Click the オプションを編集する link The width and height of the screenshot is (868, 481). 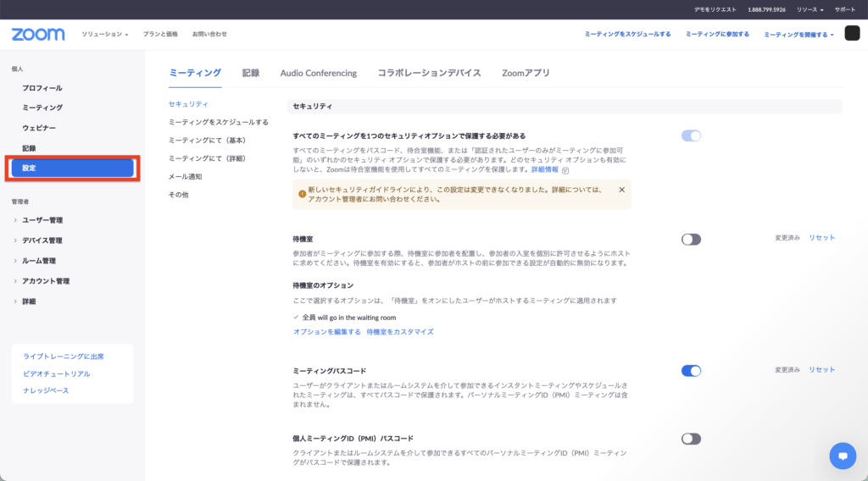tap(326, 332)
